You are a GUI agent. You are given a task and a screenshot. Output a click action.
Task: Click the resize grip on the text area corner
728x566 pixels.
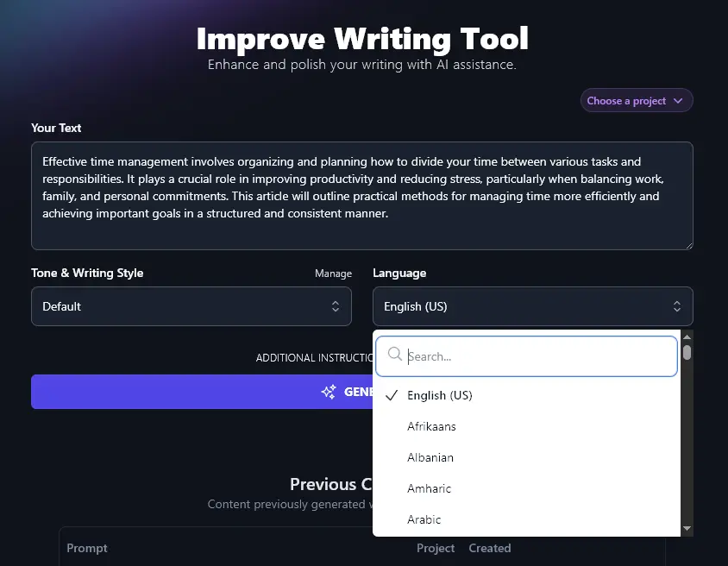pyautogui.click(x=687, y=244)
